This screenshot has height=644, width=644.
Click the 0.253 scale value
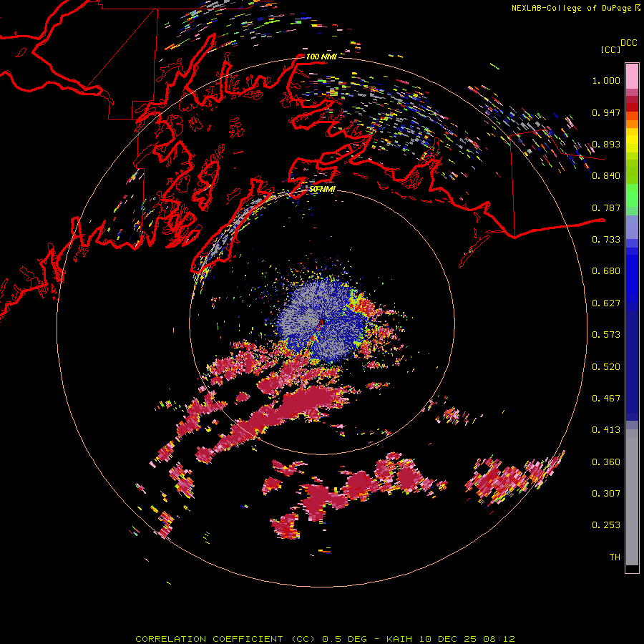click(606, 525)
